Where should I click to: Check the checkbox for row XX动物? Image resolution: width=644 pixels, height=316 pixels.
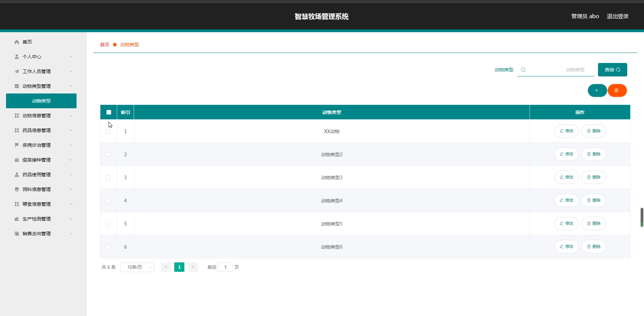pos(108,131)
